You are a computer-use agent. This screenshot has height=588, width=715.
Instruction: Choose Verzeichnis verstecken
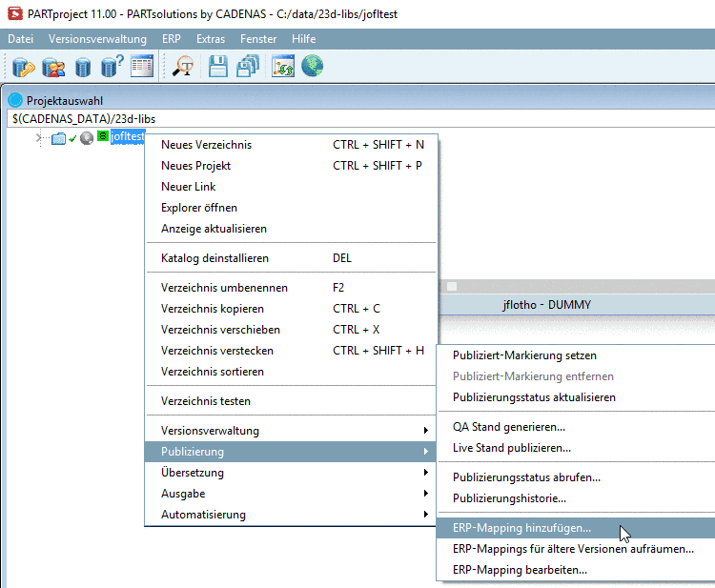point(291,351)
